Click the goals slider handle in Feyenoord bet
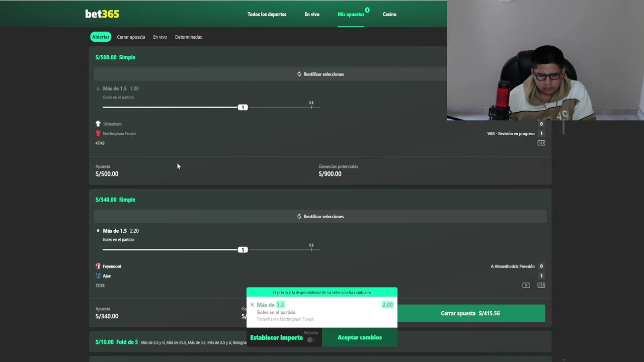Screen dimensions: 644x362 243,249
